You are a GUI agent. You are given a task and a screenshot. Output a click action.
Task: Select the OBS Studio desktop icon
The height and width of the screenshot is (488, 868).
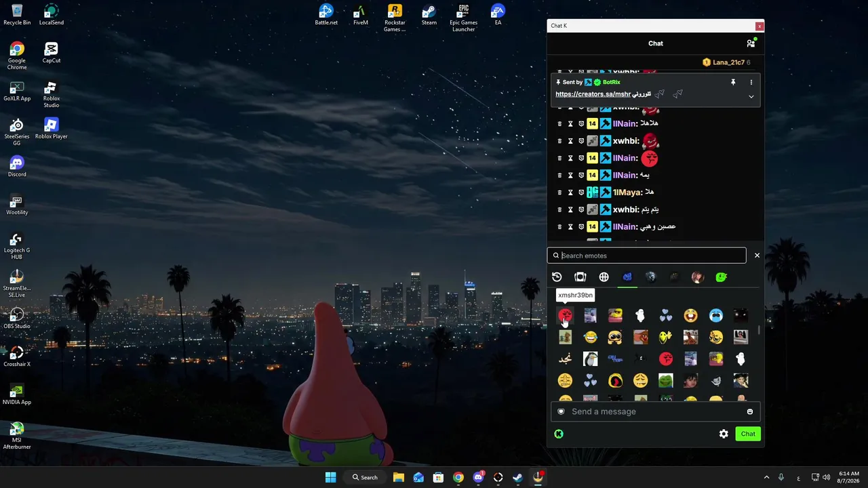17,319
